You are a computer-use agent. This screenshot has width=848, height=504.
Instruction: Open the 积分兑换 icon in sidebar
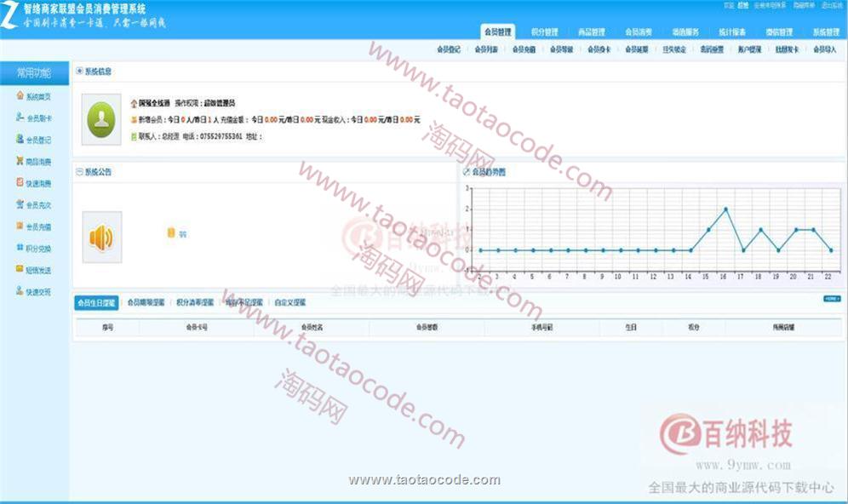(x=20, y=248)
